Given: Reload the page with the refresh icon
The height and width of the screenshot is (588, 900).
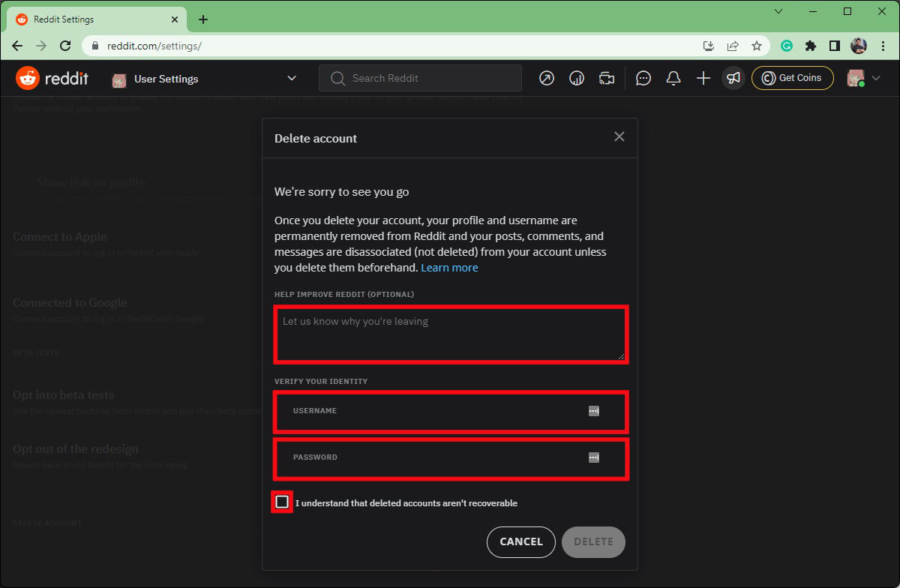Looking at the screenshot, I should pos(65,46).
